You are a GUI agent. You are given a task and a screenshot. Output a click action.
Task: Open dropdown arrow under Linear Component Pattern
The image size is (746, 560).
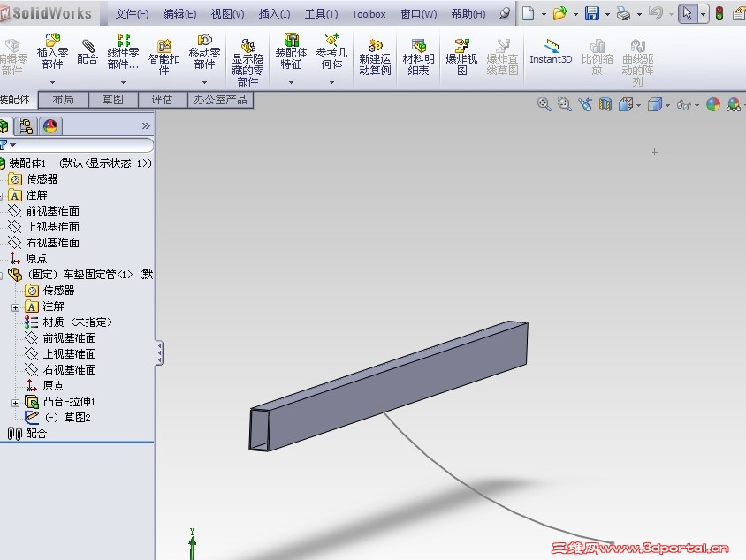pyautogui.click(x=123, y=82)
